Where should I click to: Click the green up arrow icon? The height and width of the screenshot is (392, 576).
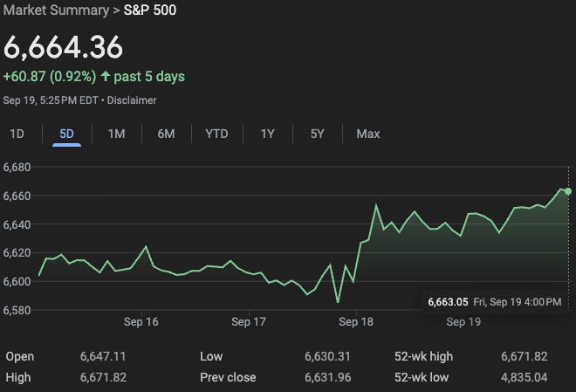point(106,76)
